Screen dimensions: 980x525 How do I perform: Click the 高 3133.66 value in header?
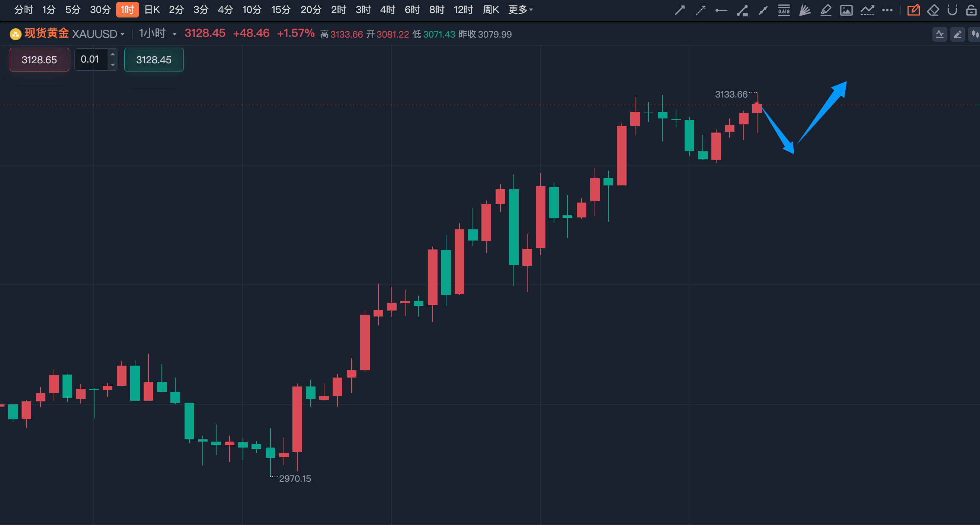point(341,34)
